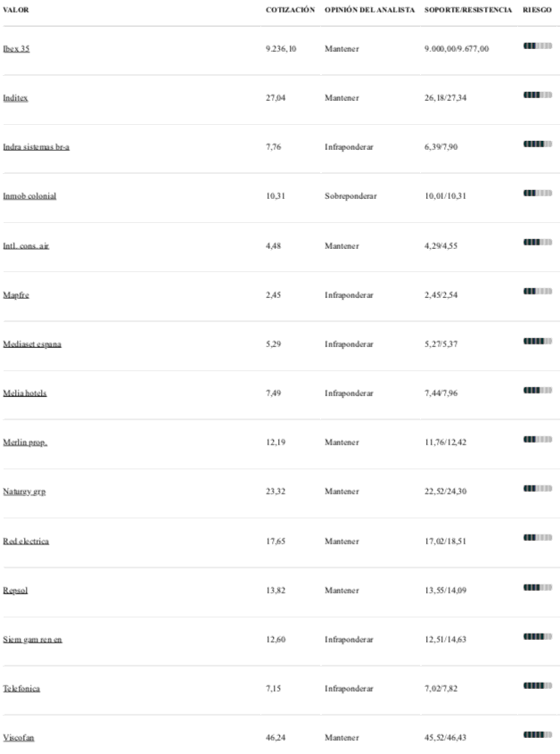560x754 pixels.
Task: Click the COTIZACIÓN column header
Action: (x=291, y=10)
